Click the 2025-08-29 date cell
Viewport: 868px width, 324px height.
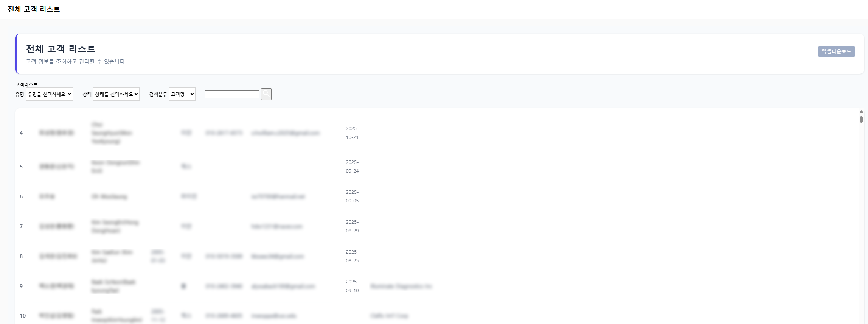[x=352, y=226]
